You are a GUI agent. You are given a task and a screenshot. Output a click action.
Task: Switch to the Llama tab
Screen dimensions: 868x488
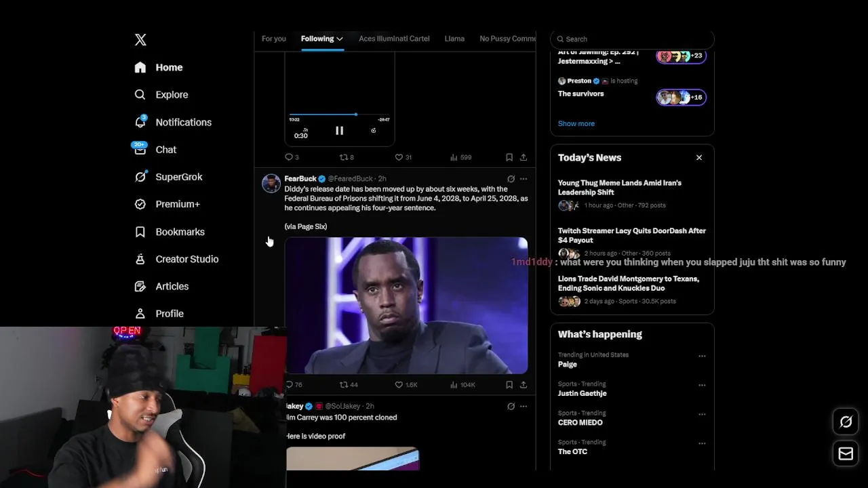(x=454, y=39)
